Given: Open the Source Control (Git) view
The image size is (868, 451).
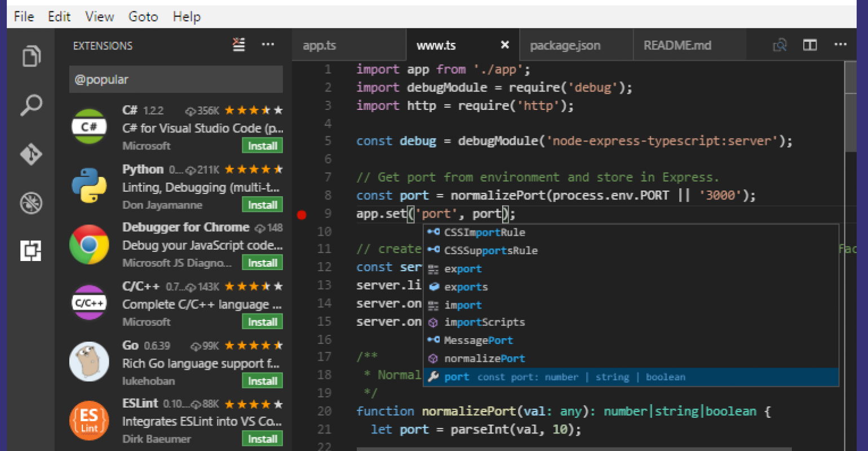Looking at the screenshot, I should pos(32,154).
